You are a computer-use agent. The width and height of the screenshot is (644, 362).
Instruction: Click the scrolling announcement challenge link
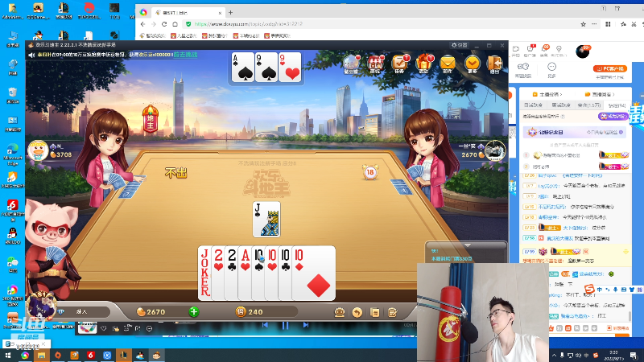point(185,55)
